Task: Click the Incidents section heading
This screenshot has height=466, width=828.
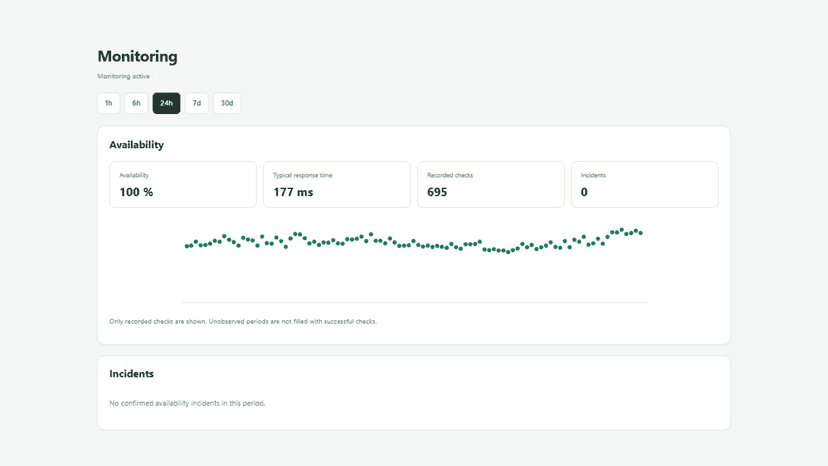Action: 131,374
